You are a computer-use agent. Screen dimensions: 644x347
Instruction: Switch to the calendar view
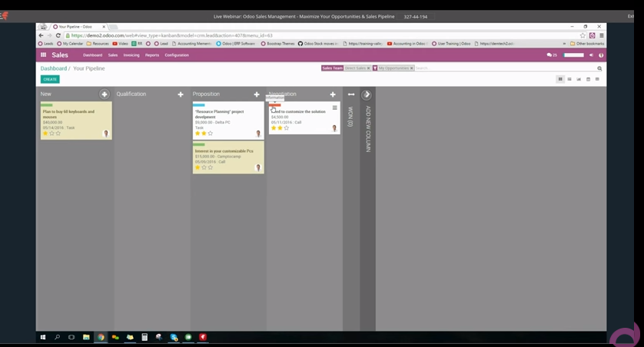coord(588,79)
